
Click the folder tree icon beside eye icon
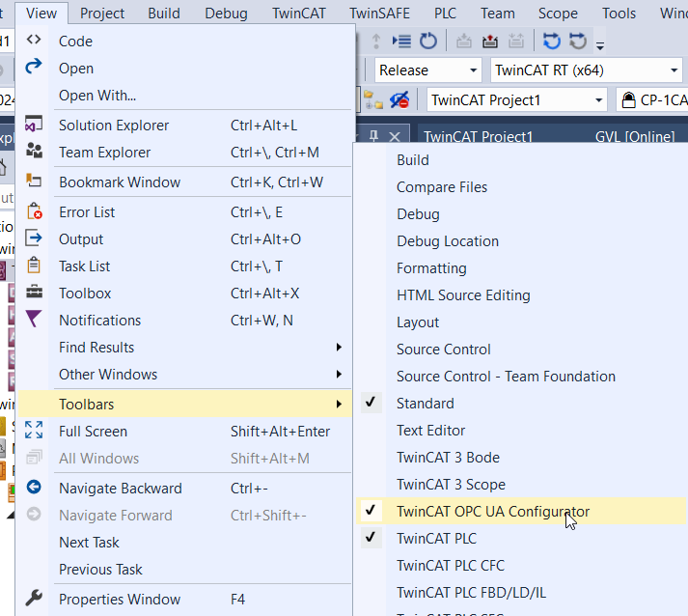[373, 100]
